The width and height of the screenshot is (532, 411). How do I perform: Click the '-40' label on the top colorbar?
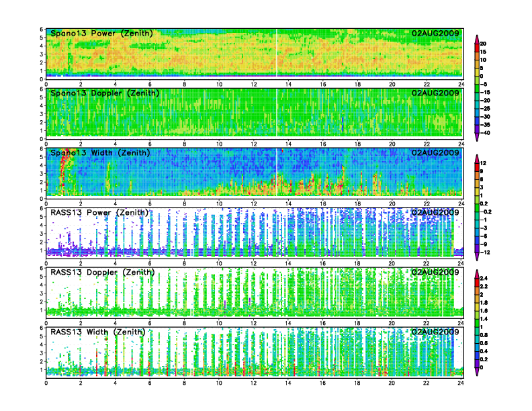485,133
